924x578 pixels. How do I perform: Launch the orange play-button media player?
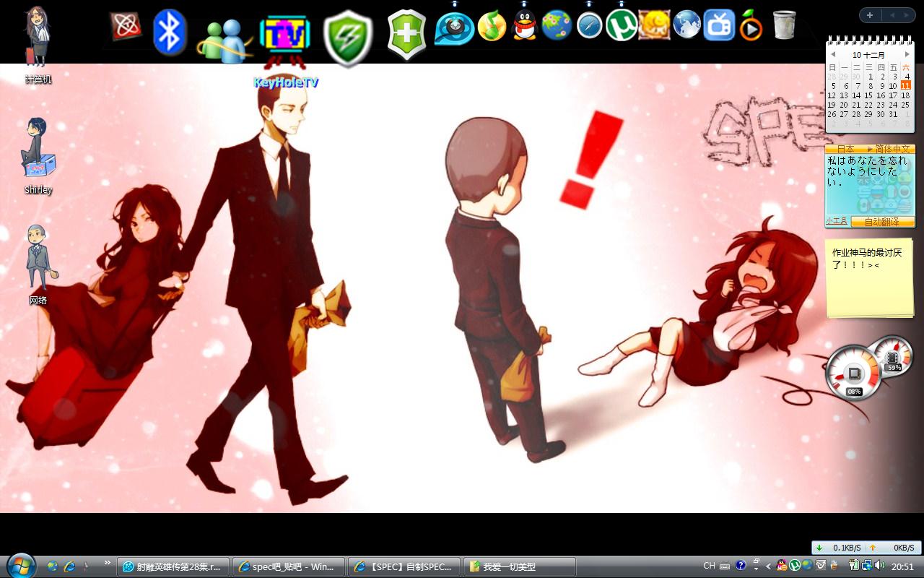point(751,26)
